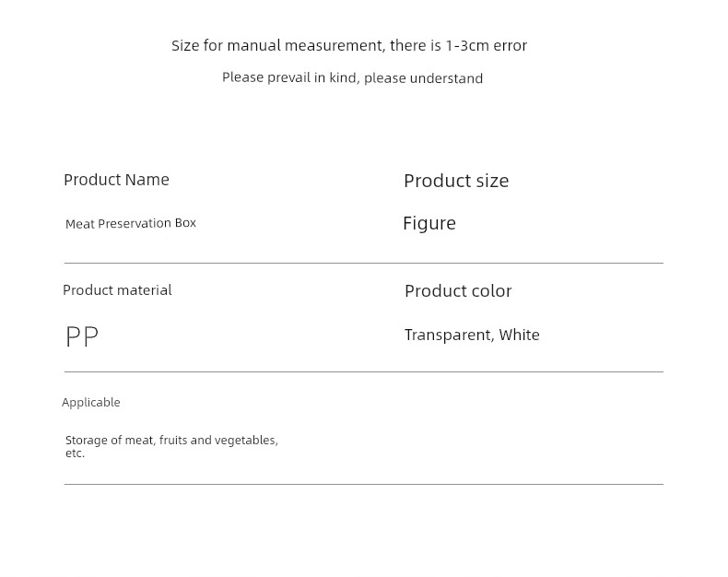728x577 pixels.
Task: Select the 'Figure' value text
Action: coord(429,224)
